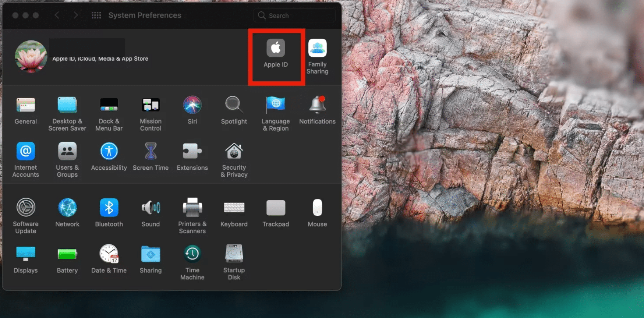Click the back navigation arrow

57,15
